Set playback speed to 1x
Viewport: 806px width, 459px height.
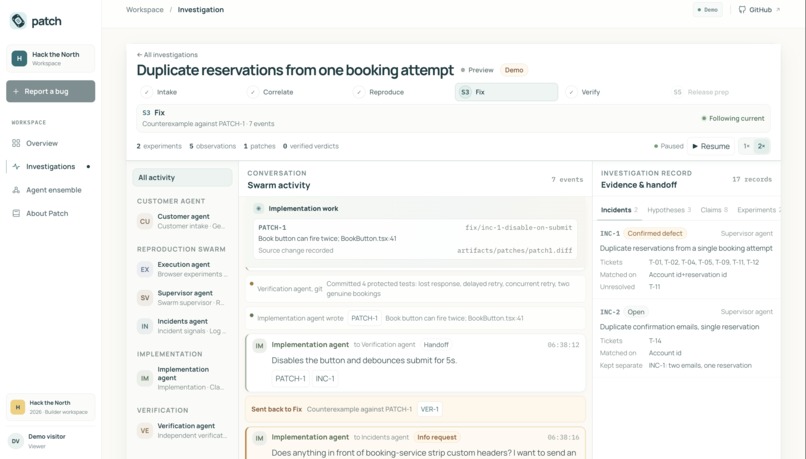(746, 146)
